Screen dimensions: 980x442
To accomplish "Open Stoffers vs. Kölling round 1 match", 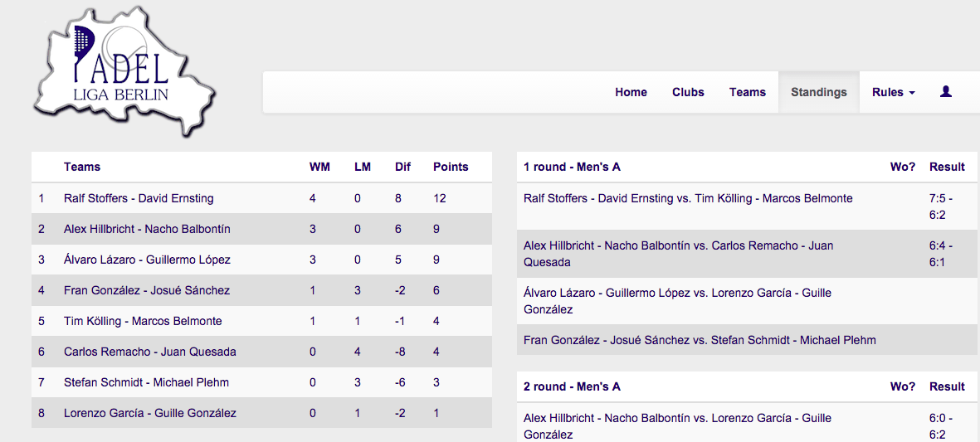I will (x=688, y=198).
